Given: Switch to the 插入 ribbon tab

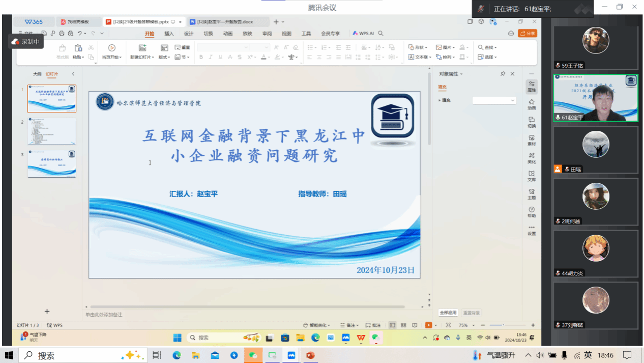Looking at the screenshot, I should coord(169,34).
